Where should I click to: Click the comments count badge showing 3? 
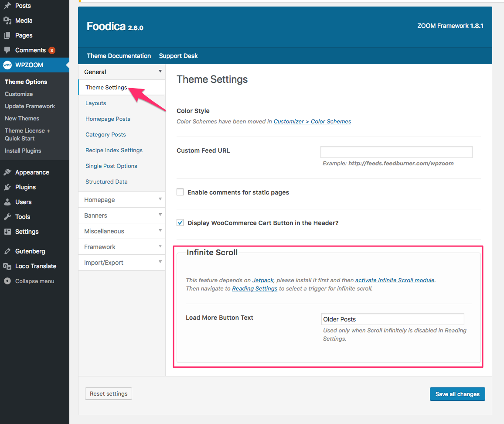pos(52,50)
